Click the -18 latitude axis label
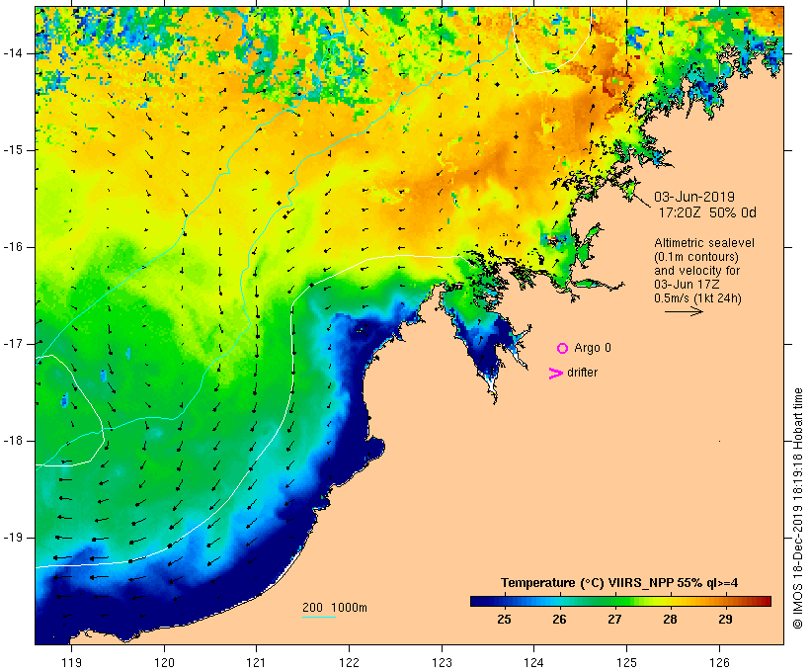The width and height of the screenshot is (810, 672). tap(13, 441)
